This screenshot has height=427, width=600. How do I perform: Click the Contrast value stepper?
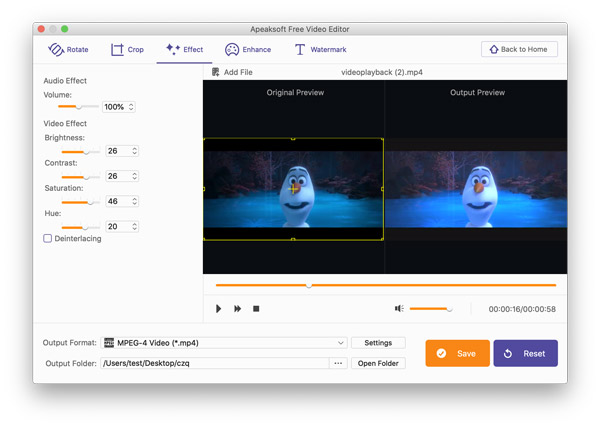[134, 176]
